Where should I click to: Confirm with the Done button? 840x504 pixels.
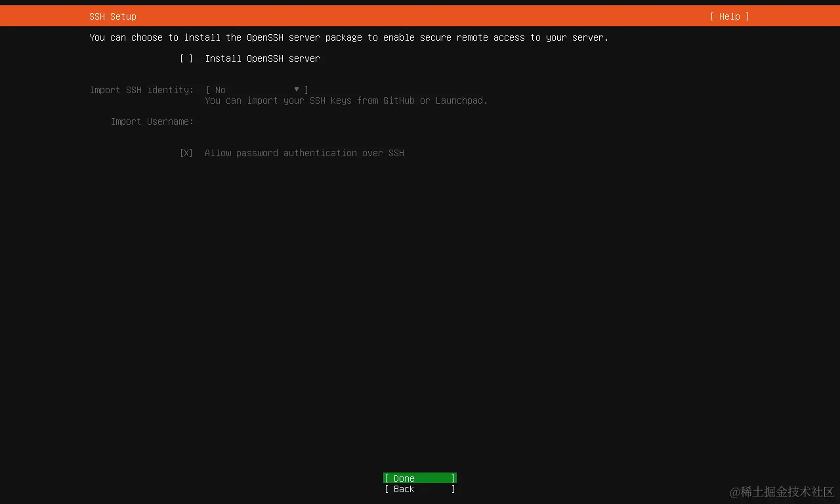[420, 478]
